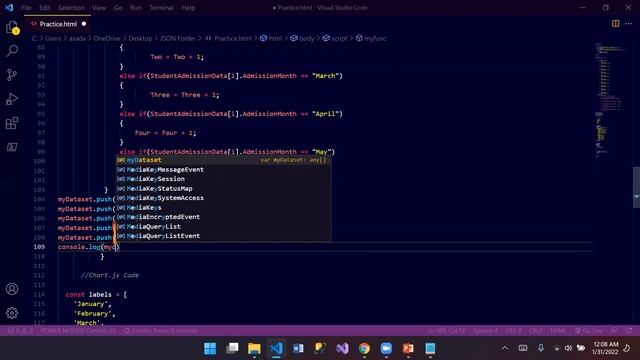640x360 pixels.
Task: Click the Practice.html breadcrumb segment
Action: 233,38
